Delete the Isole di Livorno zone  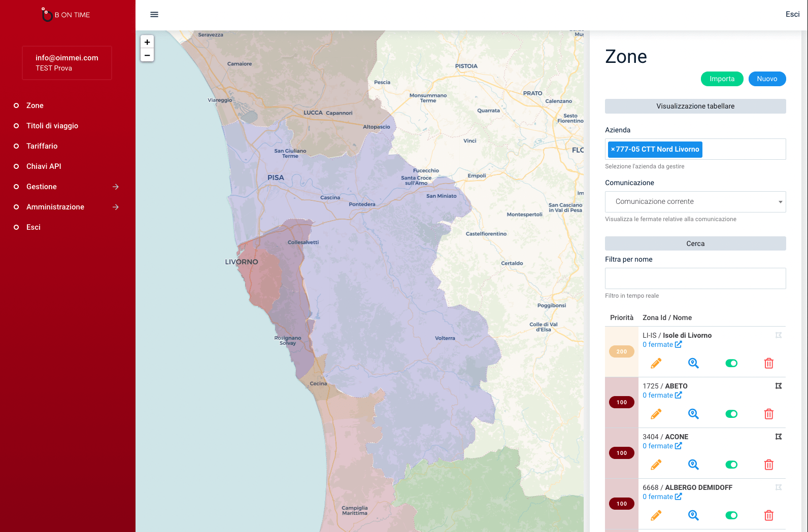(x=769, y=363)
